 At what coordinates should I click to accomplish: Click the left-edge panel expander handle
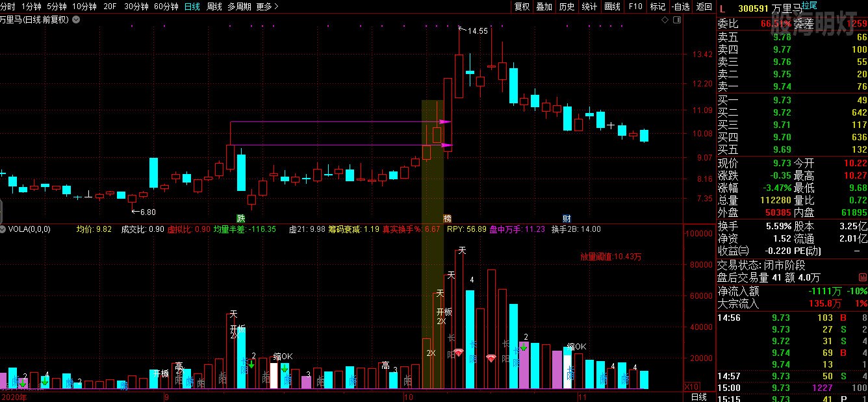click(1, 212)
